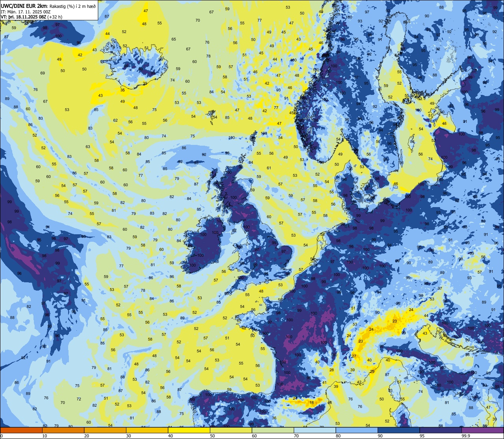Click the legend scale label '10'
504x439 pixels.
pyautogui.click(x=44, y=436)
